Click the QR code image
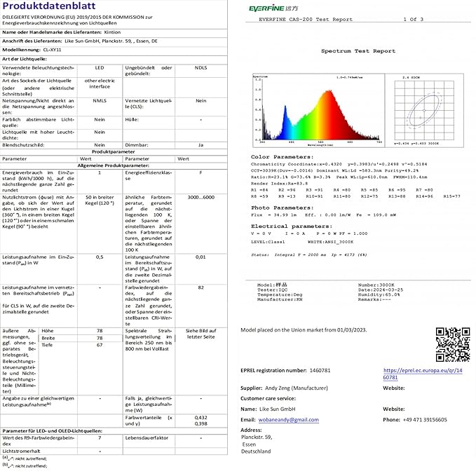The image size is (476, 476). (x=452, y=344)
